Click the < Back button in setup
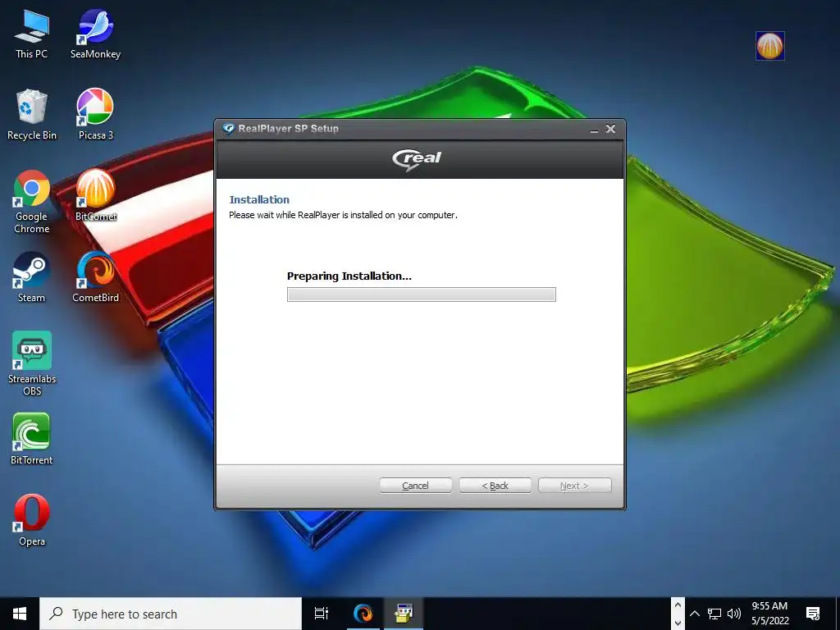 495,486
